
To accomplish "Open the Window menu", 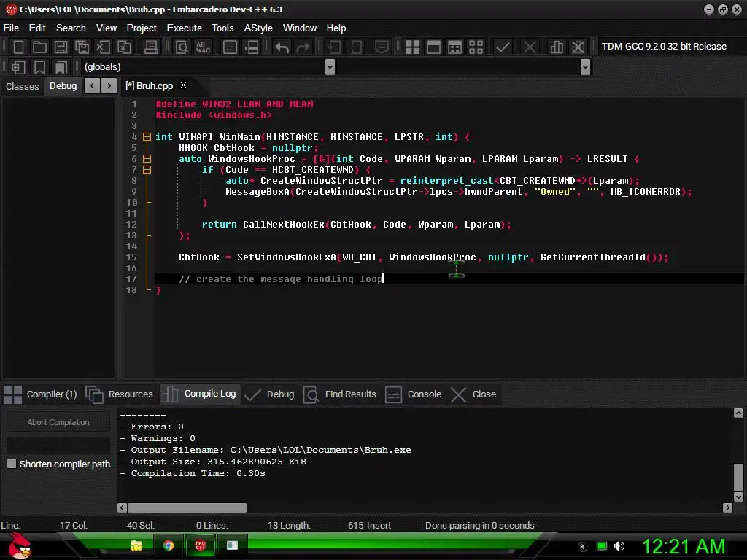I will coord(300,28).
